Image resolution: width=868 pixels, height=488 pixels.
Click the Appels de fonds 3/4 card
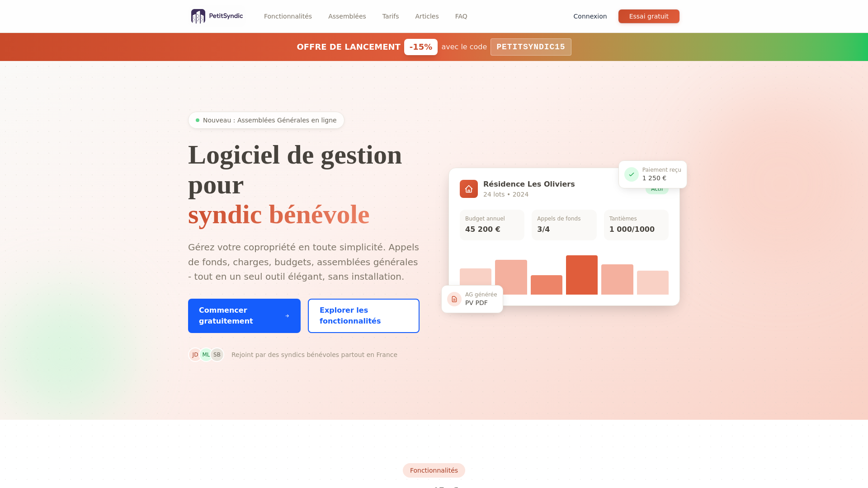point(564,225)
